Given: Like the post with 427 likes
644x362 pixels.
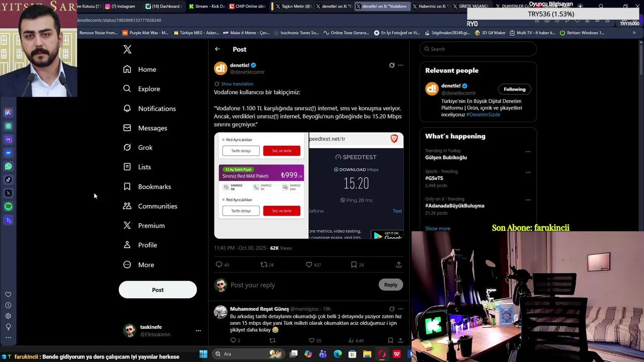Looking at the screenshot, I should [x=309, y=264].
